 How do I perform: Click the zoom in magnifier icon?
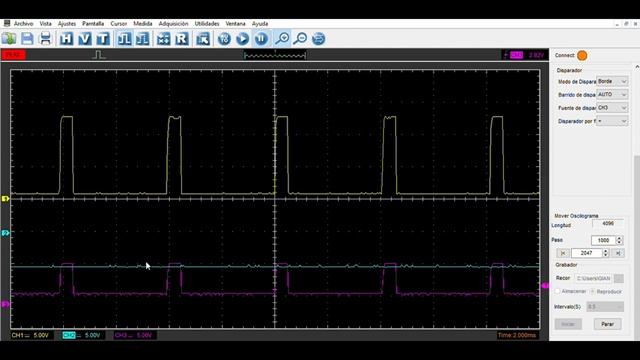282,39
